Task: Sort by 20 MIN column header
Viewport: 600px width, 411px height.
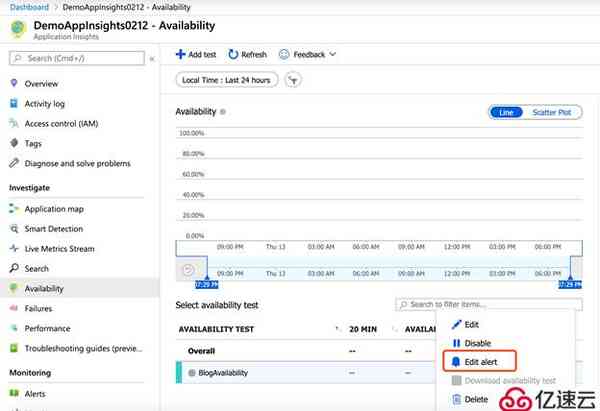Action: (x=363, y=329)
